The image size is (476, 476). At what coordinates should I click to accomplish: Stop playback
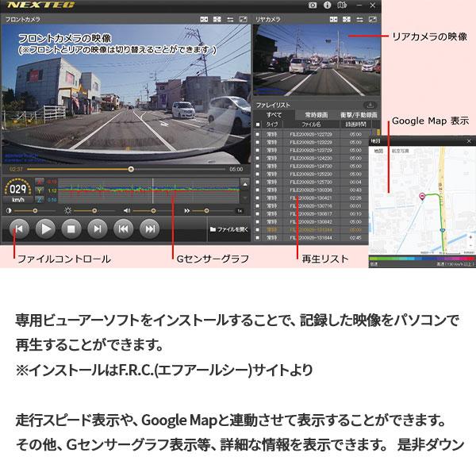pos(71,229)
